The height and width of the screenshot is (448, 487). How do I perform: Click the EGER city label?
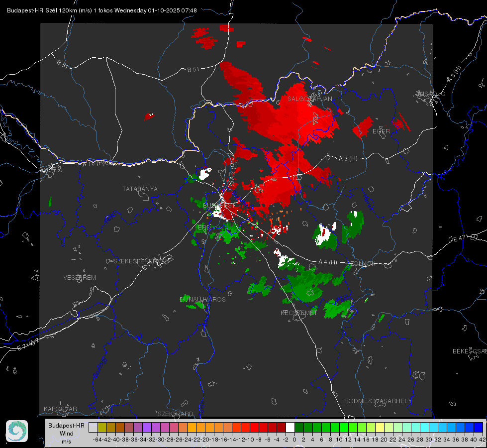[381, 131]
